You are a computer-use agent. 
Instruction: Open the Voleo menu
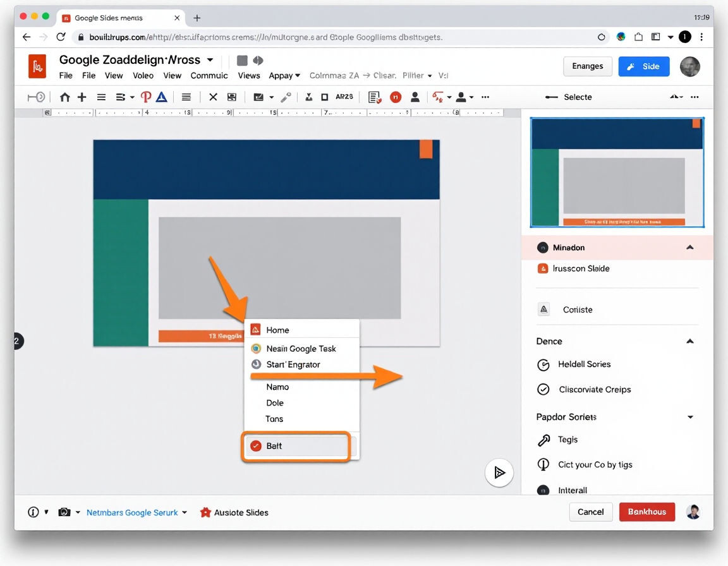coord(143,76)
